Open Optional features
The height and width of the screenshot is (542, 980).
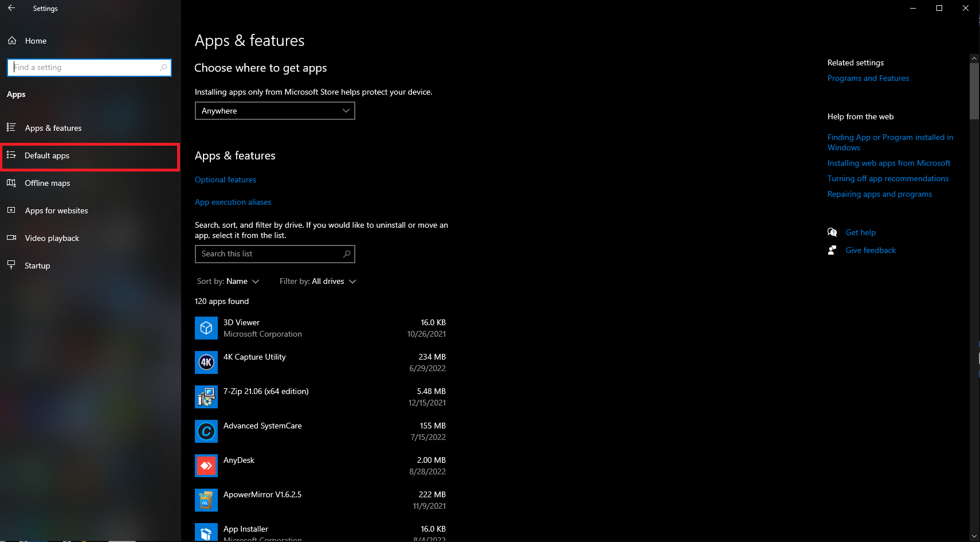pos(225,180)
